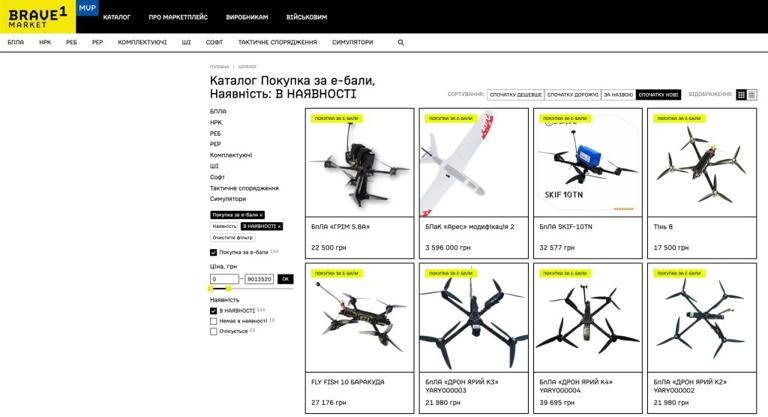This screenshot has height=417, width=768.
Task: Click the MVP badge in header
Action: [87, 8]
